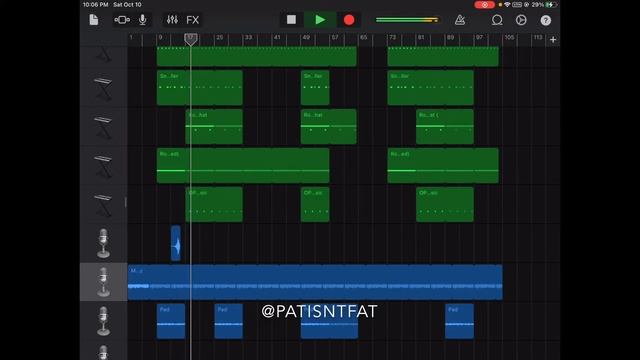Select Pad region starting at bar 89
Viewport: 640px width, 360px height.
pyautogui.click(x=459, y=321)
